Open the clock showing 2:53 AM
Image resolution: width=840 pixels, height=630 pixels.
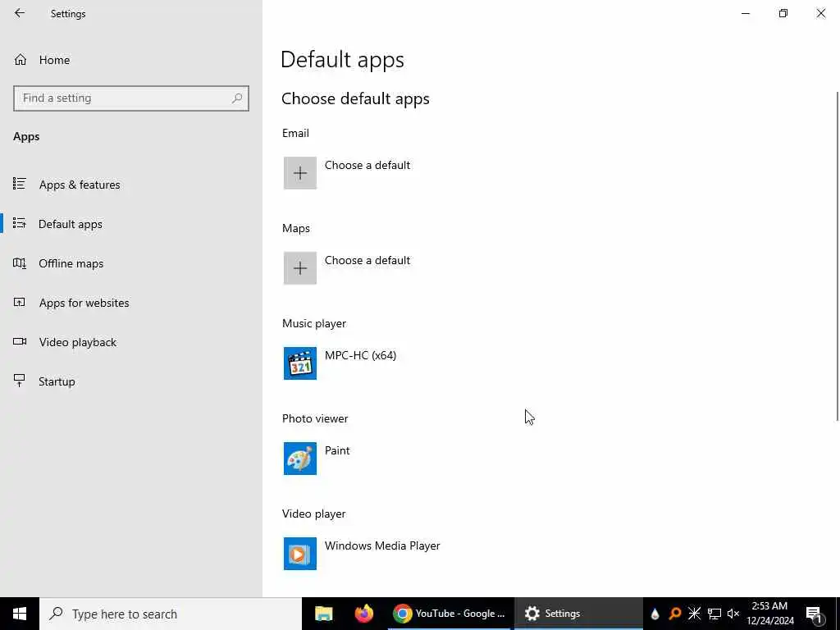tap(770, 614)
